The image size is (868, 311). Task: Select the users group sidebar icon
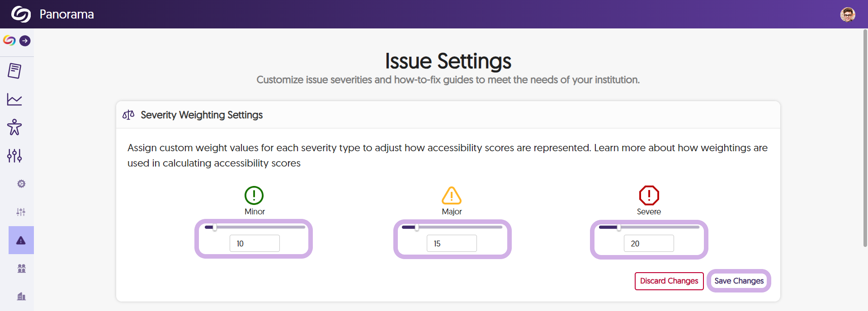point(21,269)
